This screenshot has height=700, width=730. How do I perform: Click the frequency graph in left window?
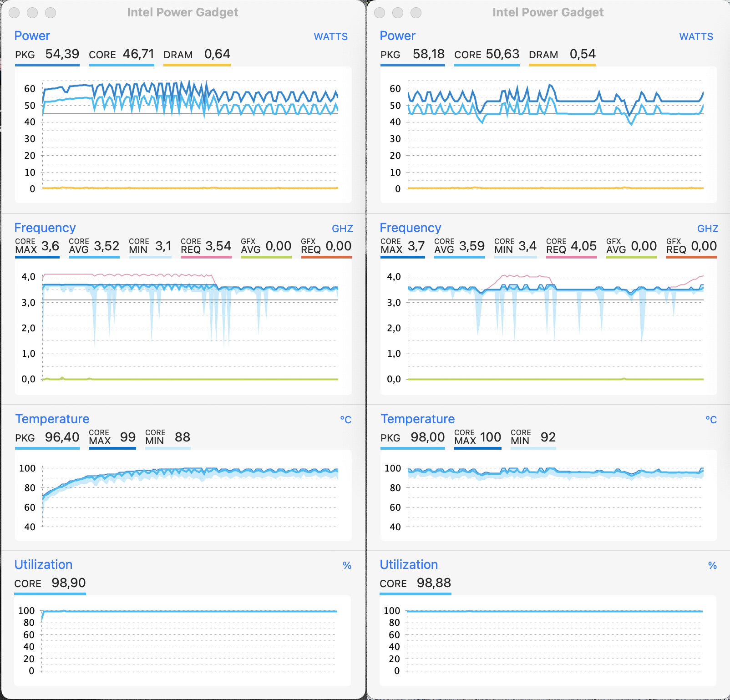(183, 327)
